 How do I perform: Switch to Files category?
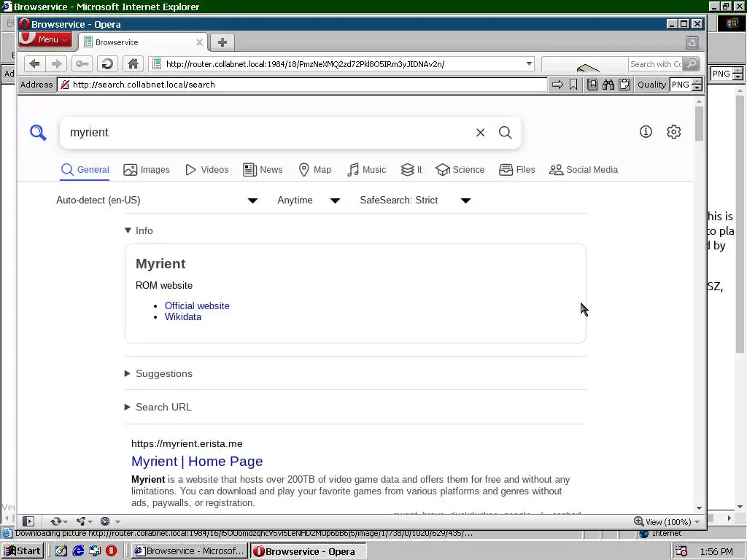(x=517, y=169)
